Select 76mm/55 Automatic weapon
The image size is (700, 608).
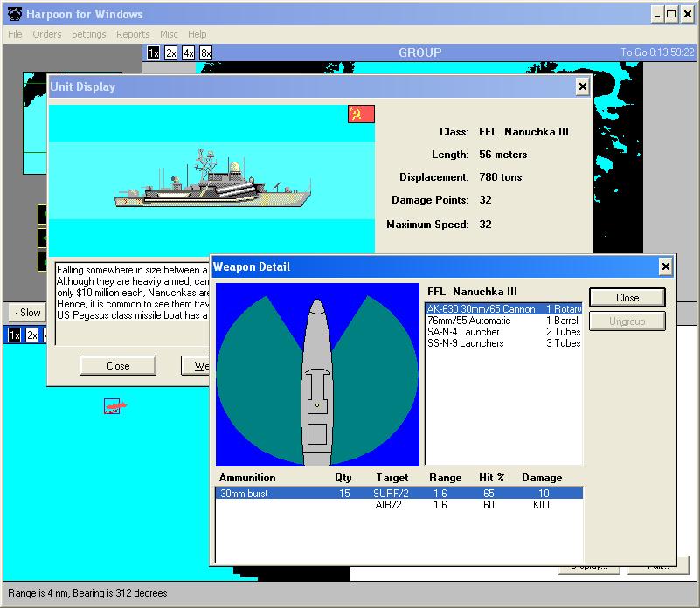pos(503,321)
